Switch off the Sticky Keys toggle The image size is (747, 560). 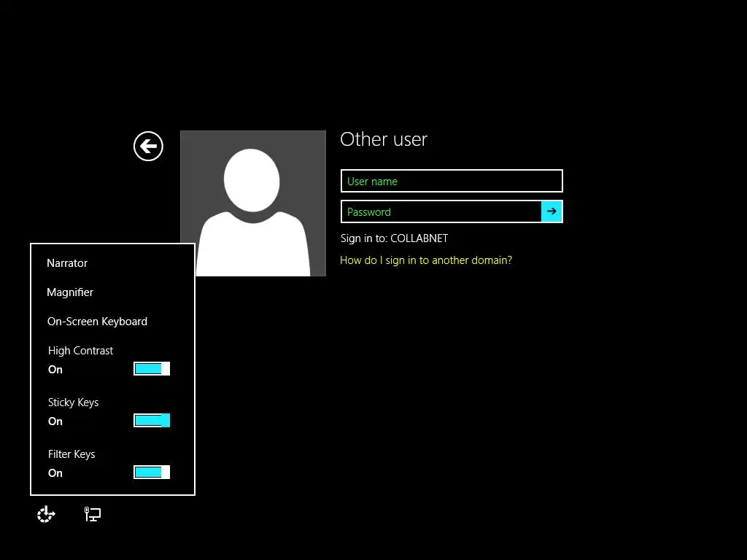(152, 421)
